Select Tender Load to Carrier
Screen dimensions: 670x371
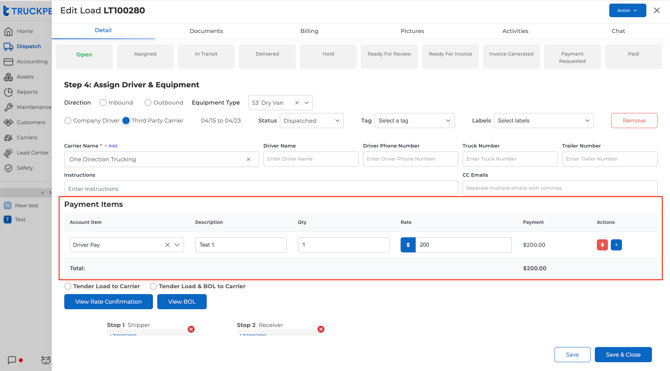coord(68,286)
